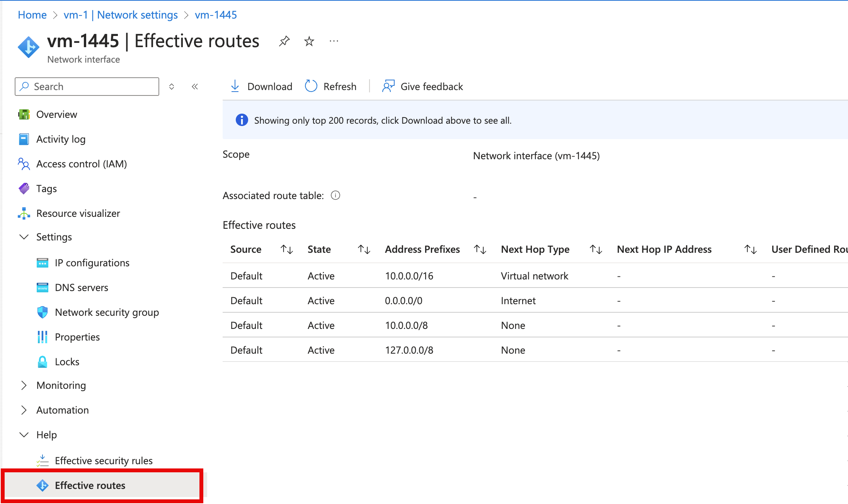Screen dimensions: 848x504
Task: Open Resource visualizer
Action: click(x=78, y=213)
